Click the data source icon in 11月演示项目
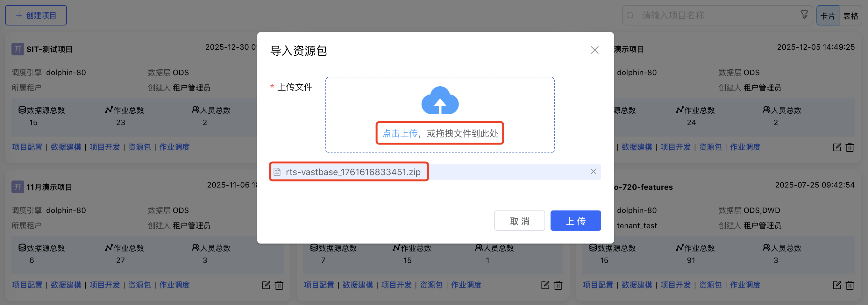 (22, 248)
